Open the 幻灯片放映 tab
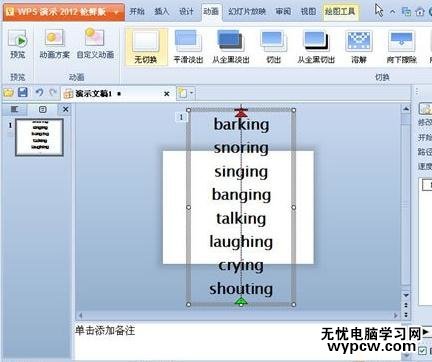The image size is (432, 362). click(247, 12)
